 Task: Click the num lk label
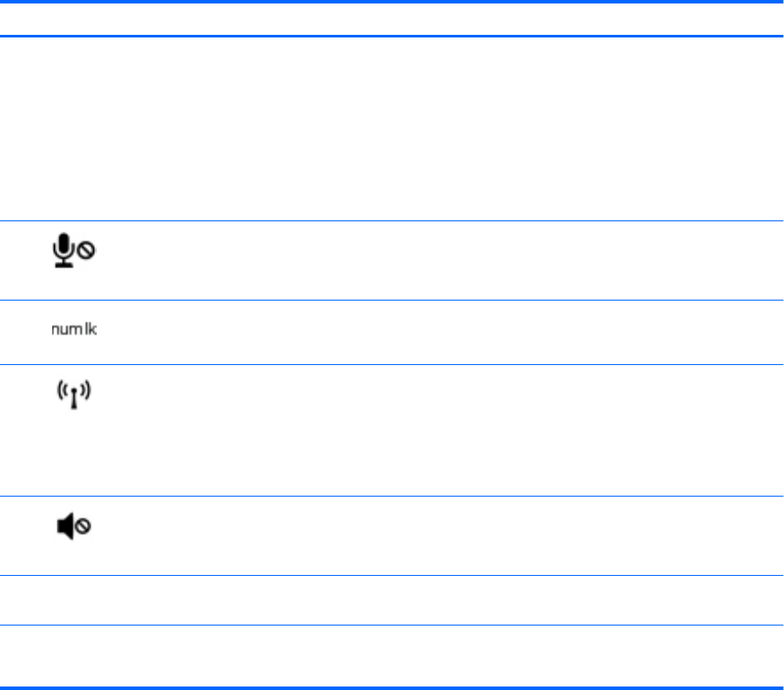pos(74,331)
